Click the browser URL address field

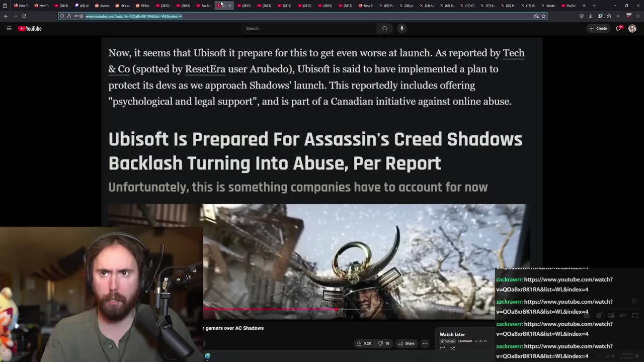click(x=302, y=16)
